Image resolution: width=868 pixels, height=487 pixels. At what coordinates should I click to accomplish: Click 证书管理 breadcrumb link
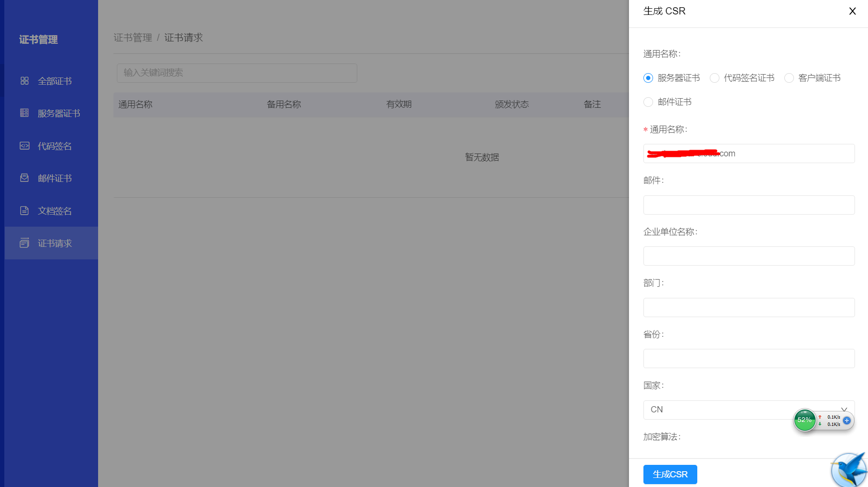133,38
